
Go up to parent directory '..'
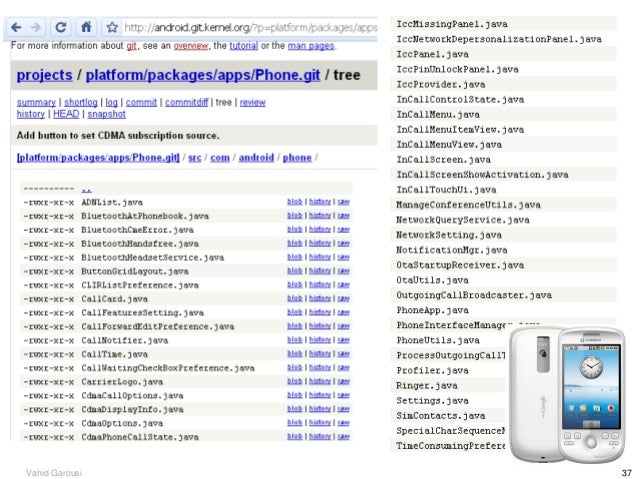pos(86,189)
